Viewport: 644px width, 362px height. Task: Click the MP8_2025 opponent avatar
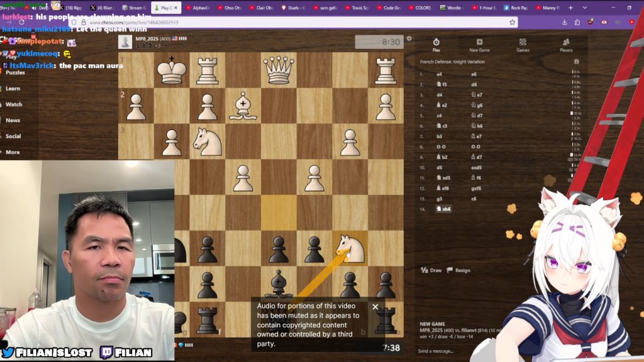click(x=125, y=42)
